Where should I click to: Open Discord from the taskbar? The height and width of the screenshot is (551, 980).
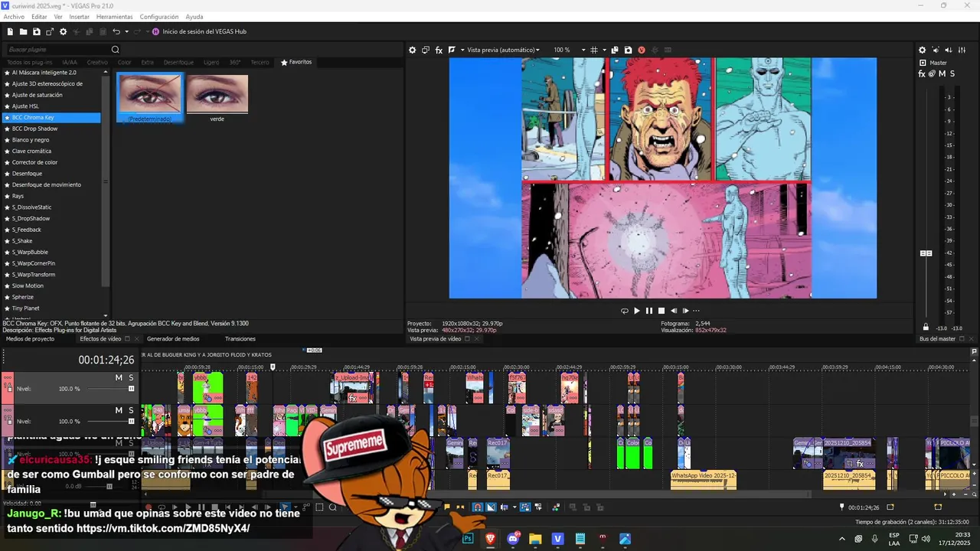point(513,539)
